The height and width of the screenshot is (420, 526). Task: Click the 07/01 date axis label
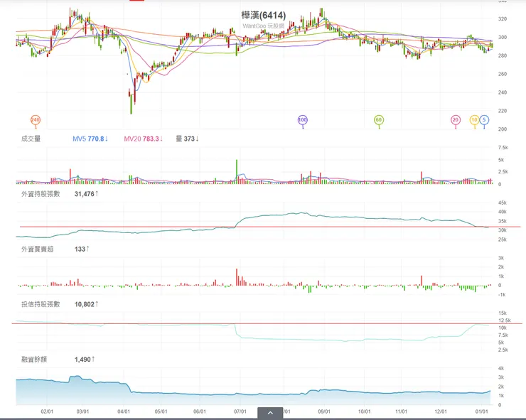point(240,411)
